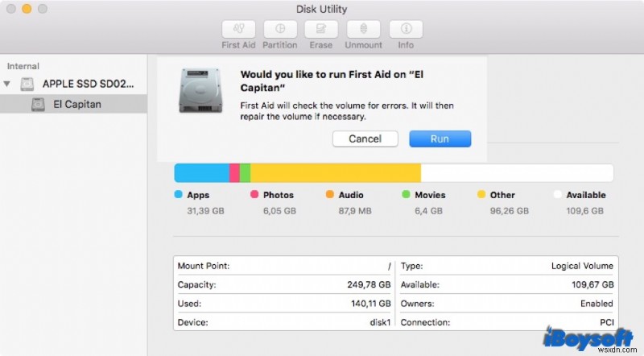Image resolution: width=644 pixels, height=356 pixels.
Task: Select the Erase toolbar icon
Action: tap(321, 29)
